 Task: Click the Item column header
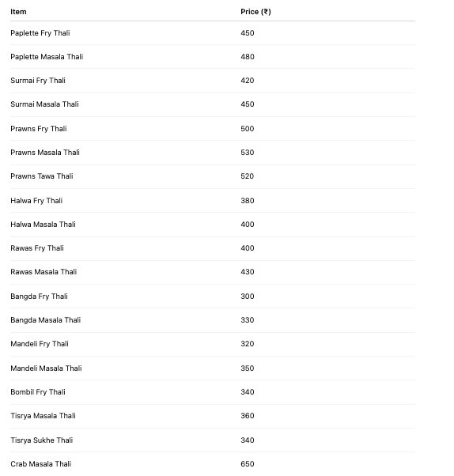(18, 12)
